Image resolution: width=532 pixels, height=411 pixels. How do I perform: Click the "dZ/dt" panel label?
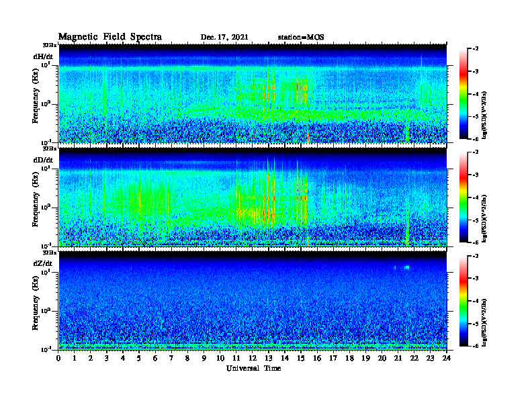coord(43,263)
